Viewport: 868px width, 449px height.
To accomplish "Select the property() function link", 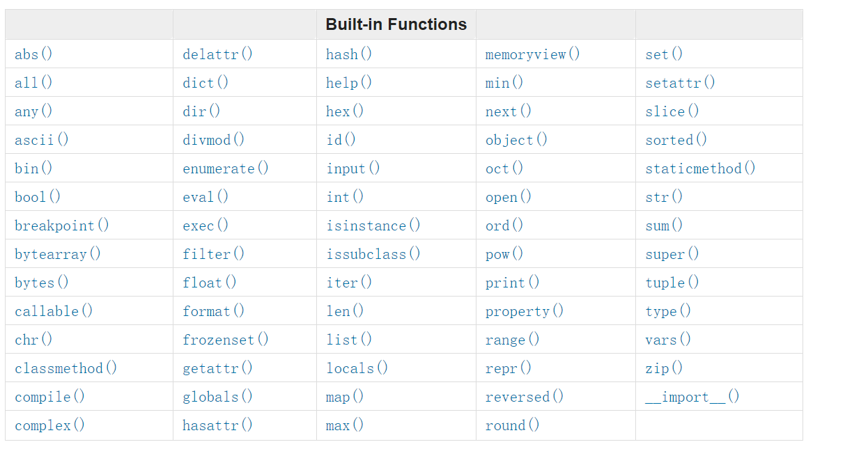I will point(525,311).
